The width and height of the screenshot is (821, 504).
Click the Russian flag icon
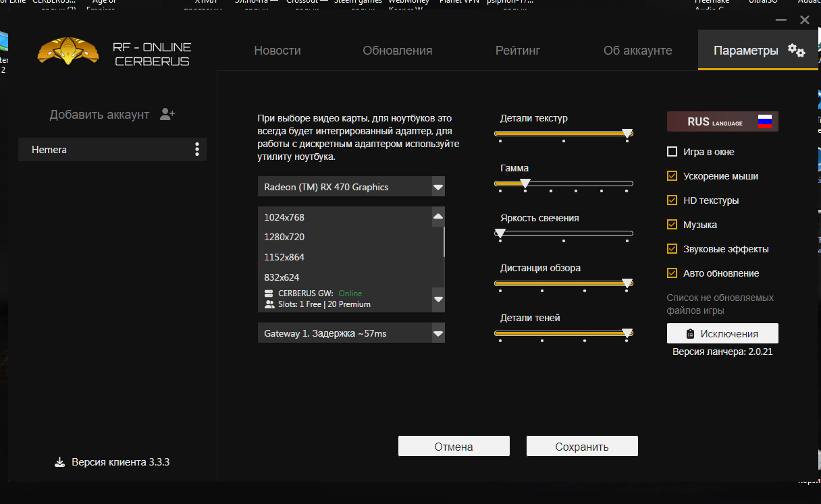(764, 121)
